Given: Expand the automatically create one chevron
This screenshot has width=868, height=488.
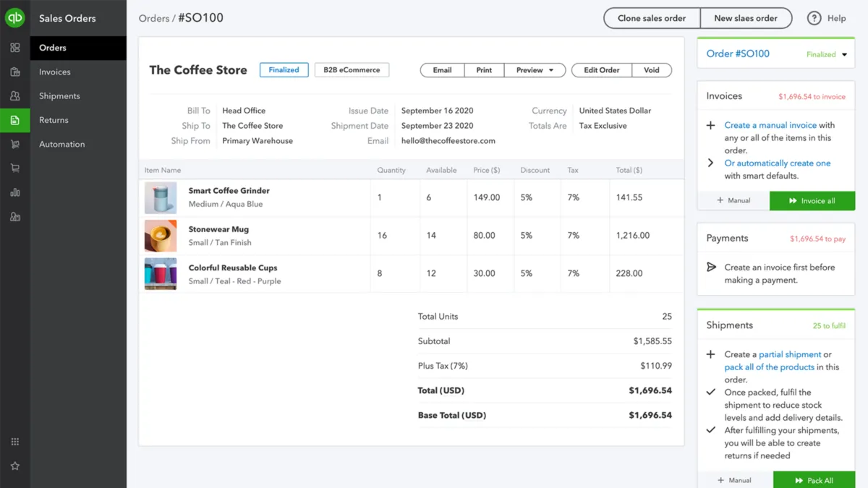Looking at the screenshot, I should [711, 163].
